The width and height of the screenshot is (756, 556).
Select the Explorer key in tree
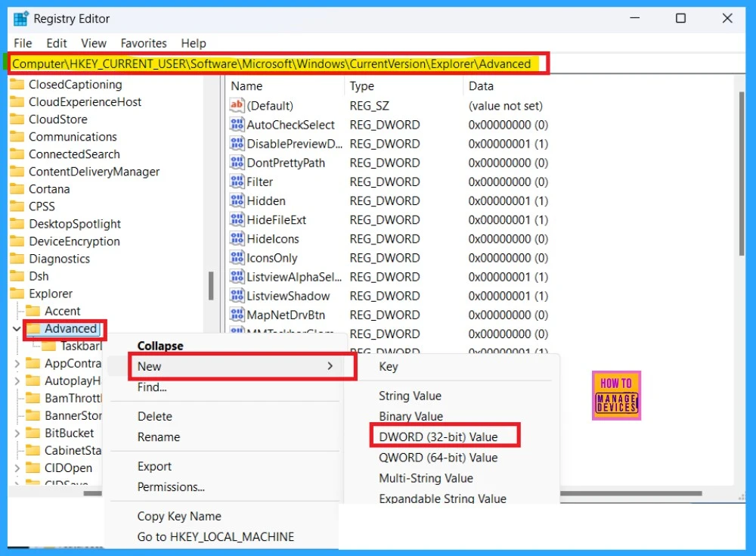[x=51, y=294]
